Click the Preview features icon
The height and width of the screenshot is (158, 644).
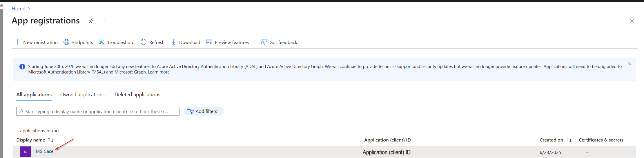209,42
